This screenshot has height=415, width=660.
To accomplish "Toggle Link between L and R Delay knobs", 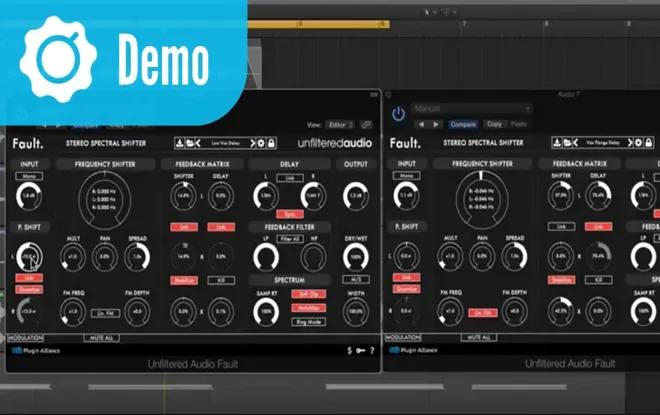I will pyautogui.click(x=290, y=178).
